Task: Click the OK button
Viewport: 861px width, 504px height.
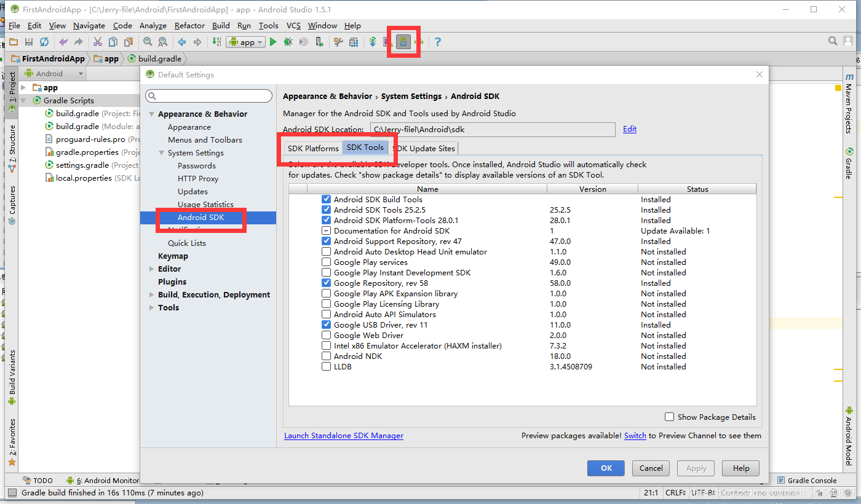Action: point(606,468)
